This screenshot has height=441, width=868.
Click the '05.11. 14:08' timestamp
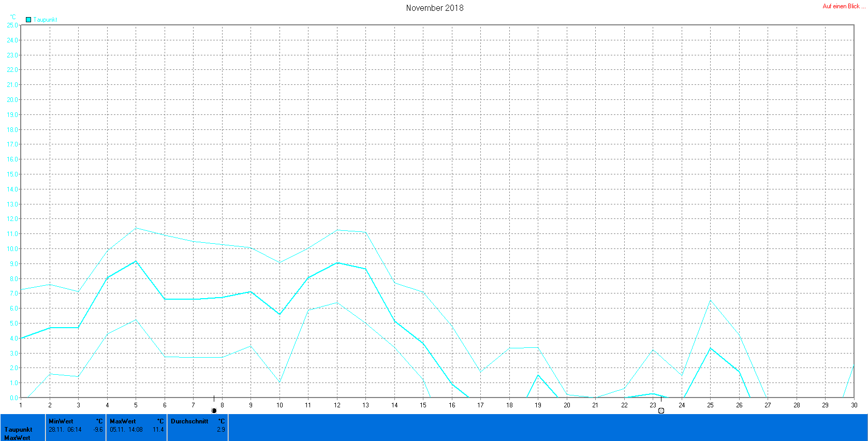pyautogui.click(x=126, y=430)
